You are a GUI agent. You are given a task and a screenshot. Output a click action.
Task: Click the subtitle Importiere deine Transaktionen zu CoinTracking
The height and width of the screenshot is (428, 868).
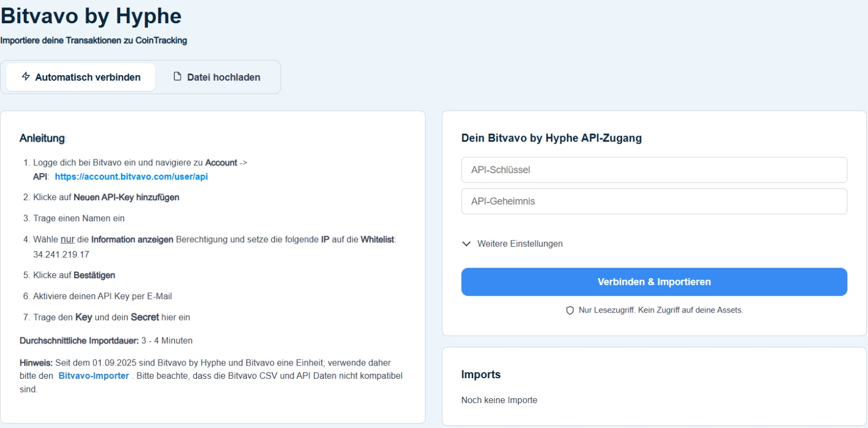pyautogui.click(x=94, y=40)
